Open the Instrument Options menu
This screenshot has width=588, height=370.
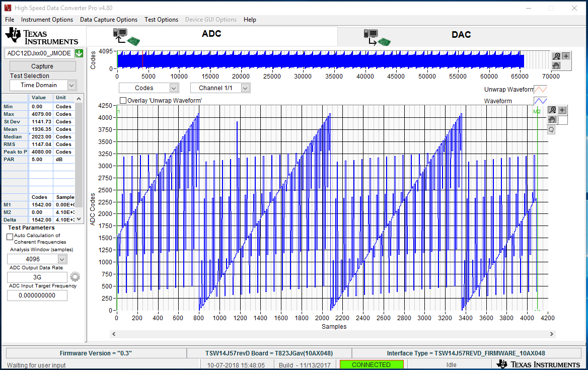click(47, 20)
